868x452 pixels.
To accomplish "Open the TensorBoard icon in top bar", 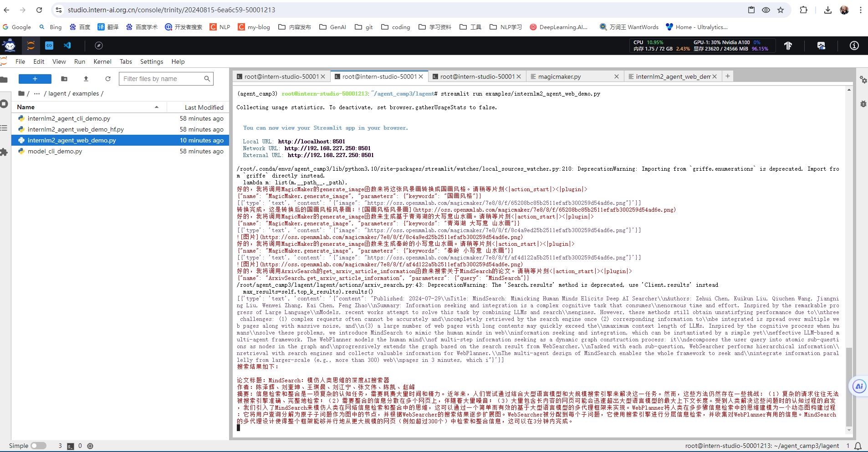I will coord(788,46).
